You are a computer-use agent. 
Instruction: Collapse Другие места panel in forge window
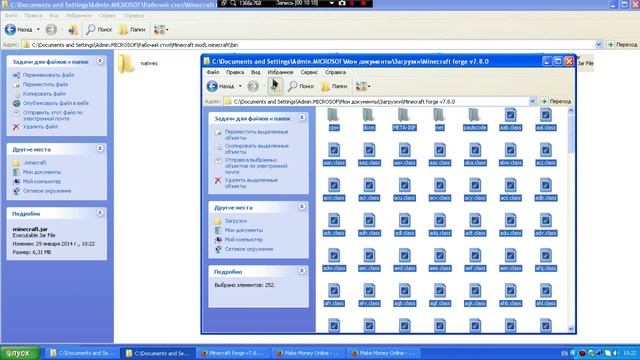coord(302,207)
